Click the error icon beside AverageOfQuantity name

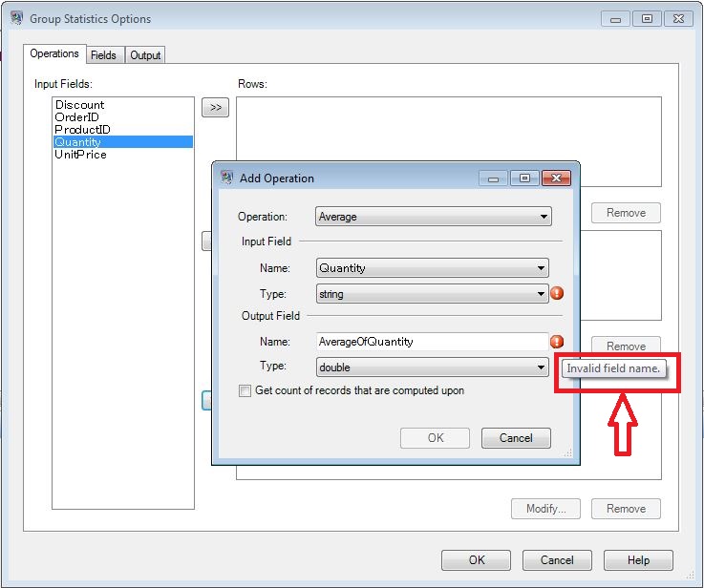pos(557,342)
